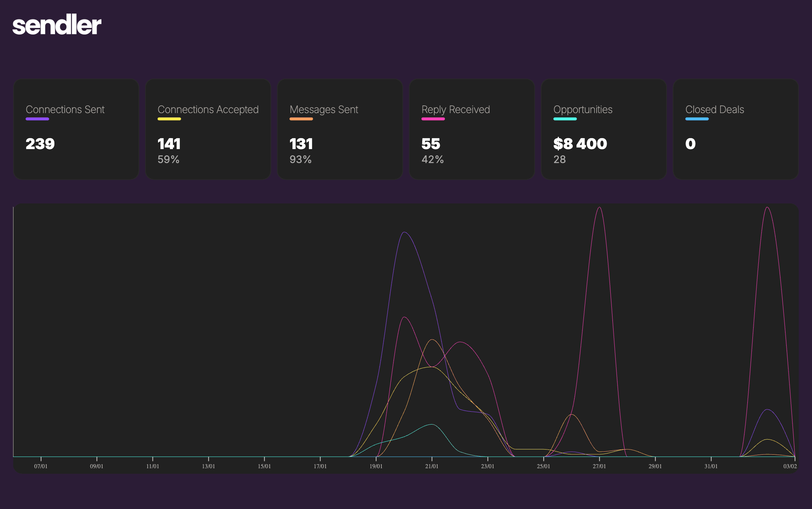Click the 131 messages sent value
This screenshot has height=509, width=812.
[301, 144]
